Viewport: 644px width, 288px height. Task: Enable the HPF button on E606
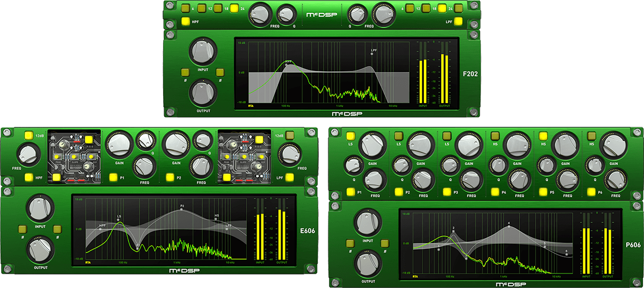pyautogui.click(x=29, y=177)
